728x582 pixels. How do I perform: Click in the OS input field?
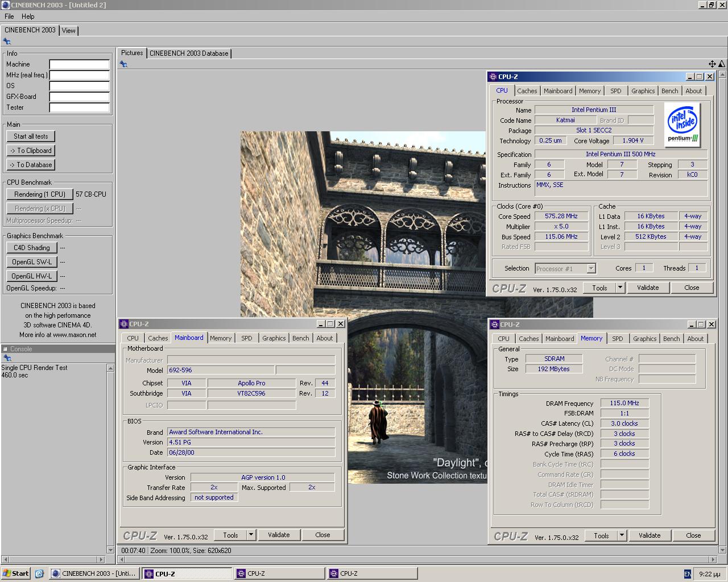(x=79, y=86)
